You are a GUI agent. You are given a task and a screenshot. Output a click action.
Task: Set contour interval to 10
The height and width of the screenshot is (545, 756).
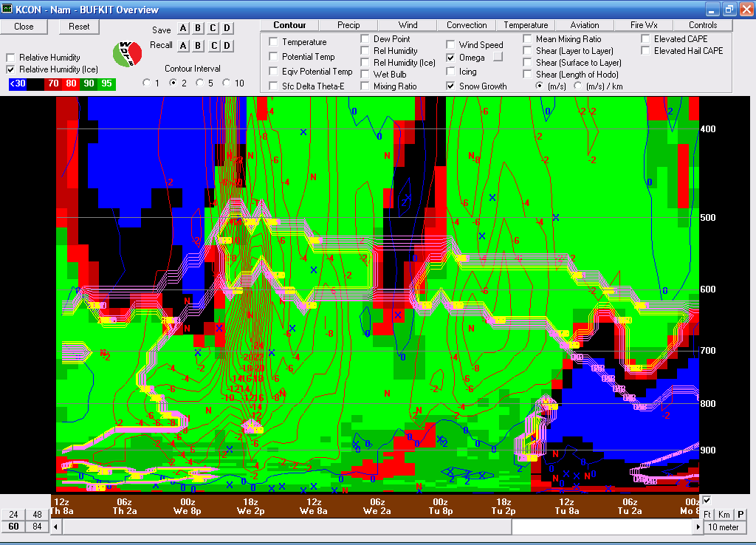click(x=226, y=83)
